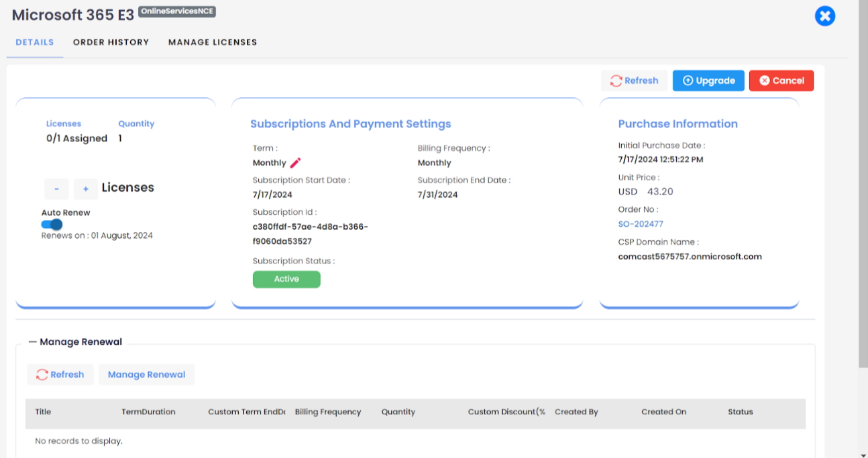Viewport: 868px width, 458px height.
Task: Switch to the Order History tab
Action: click(x=111, y=42)
